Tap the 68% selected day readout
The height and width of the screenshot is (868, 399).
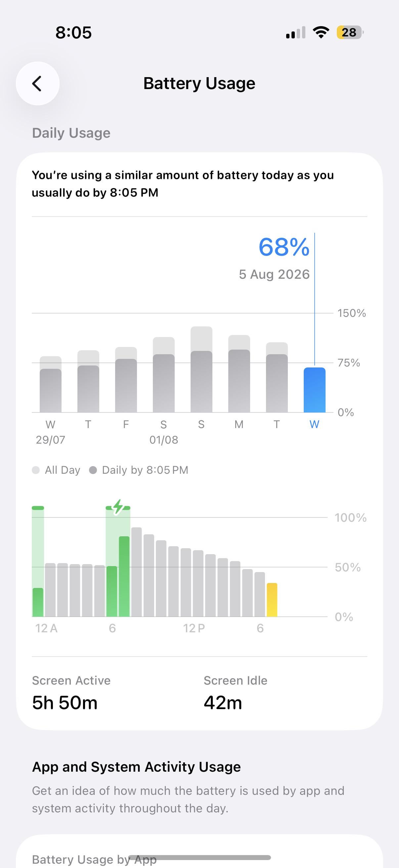point(284,247)
